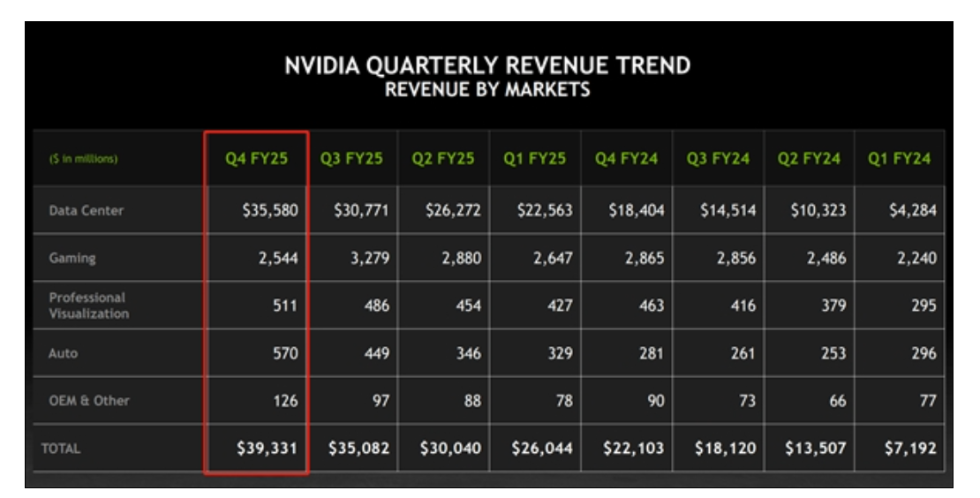The height and width of the screenshot is (498, 980).
Task: Click OEM & Other value 88
Action: pos(472,401)
